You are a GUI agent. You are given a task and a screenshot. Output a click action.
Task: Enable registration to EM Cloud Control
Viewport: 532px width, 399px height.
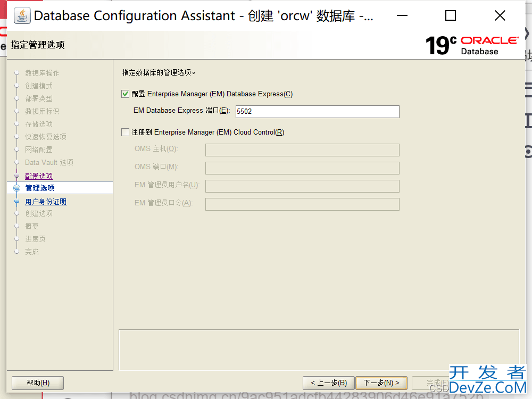click(125, 132)
